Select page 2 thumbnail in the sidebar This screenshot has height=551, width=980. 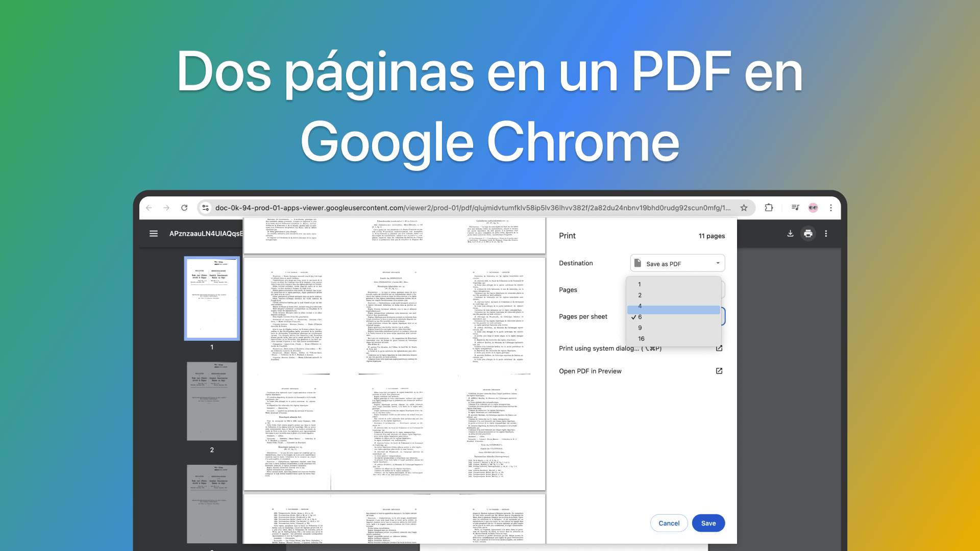pos(212,401)
